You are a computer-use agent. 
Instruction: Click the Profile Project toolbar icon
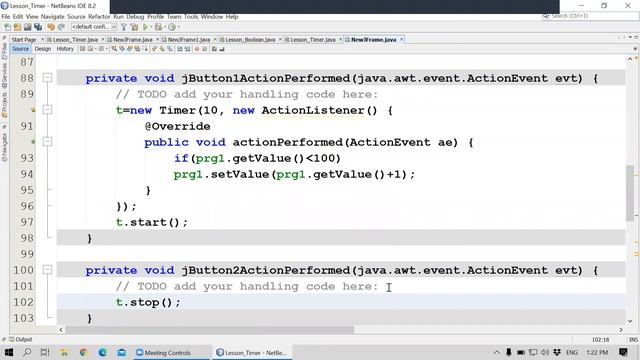pos(172,27)
